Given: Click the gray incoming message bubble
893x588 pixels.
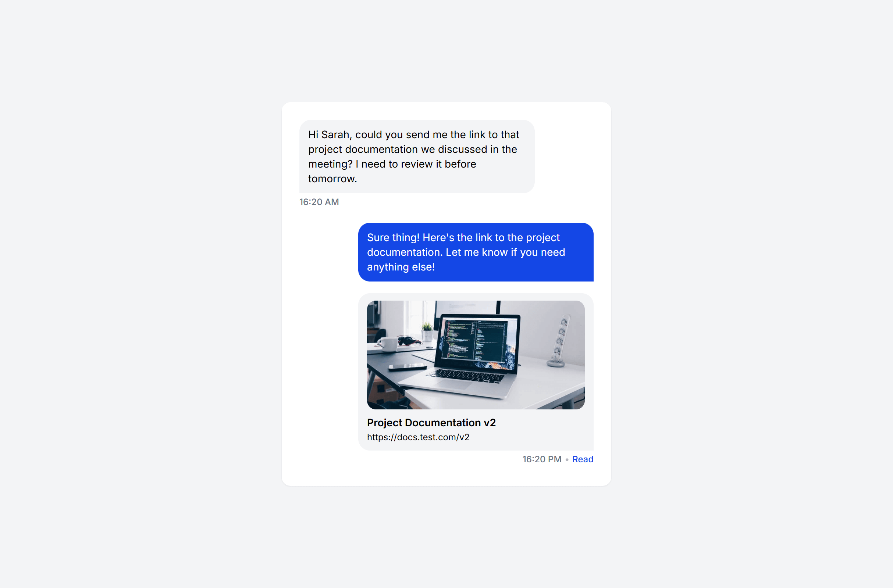Looking at the screenshot, I should tap(416, 157).
